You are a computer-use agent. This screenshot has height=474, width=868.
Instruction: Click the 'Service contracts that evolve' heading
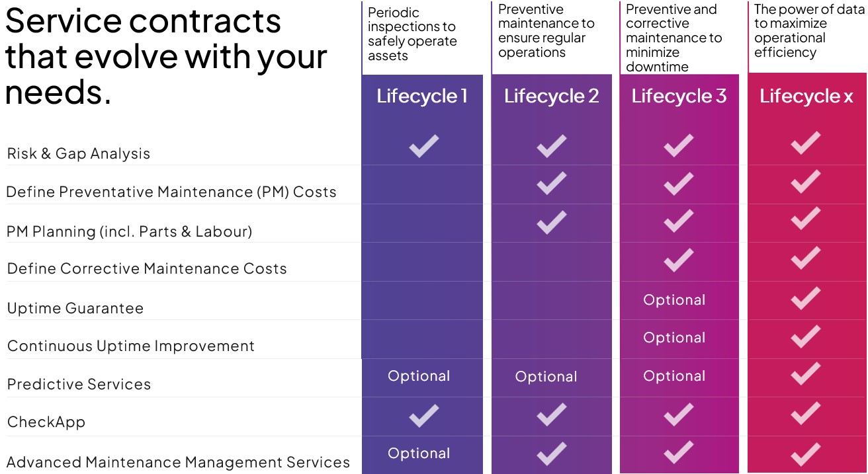click(165, 56)
